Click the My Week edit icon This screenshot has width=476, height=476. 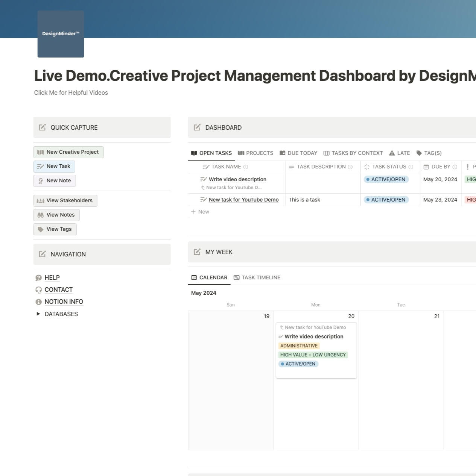tap(197, 252)
